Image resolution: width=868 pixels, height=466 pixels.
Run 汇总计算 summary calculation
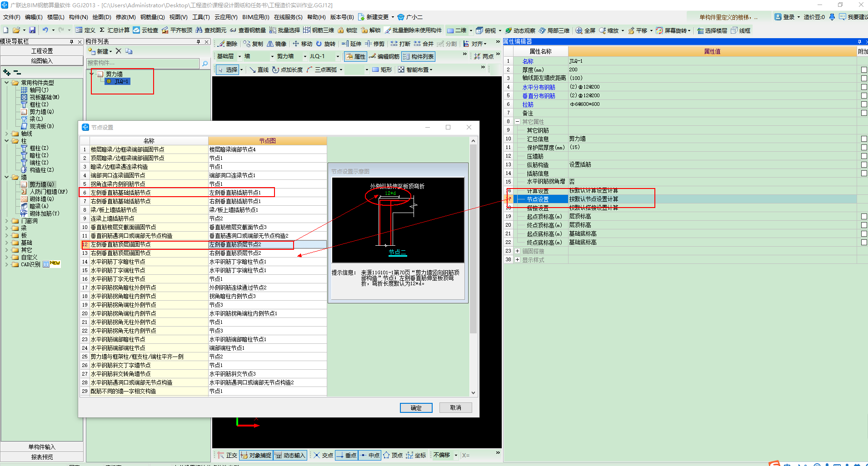115,30
